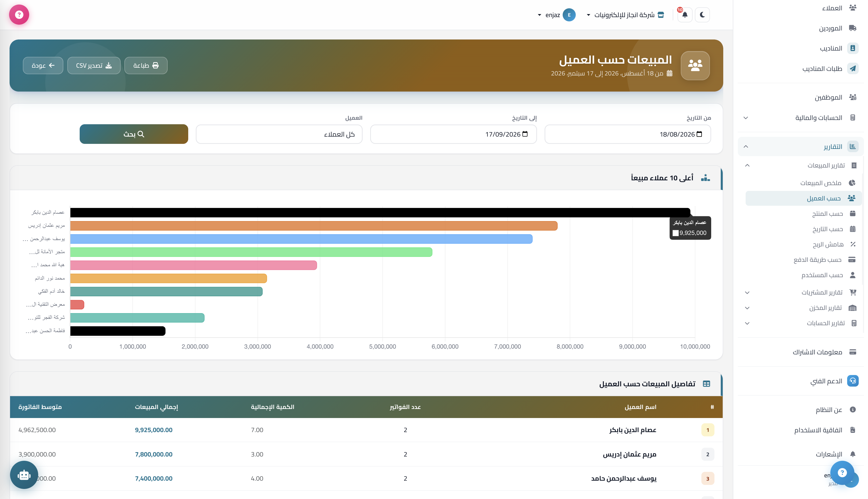868x499 pixels.
Task: Toggle dark mode moon icon
Action: [x=702, y=15]
